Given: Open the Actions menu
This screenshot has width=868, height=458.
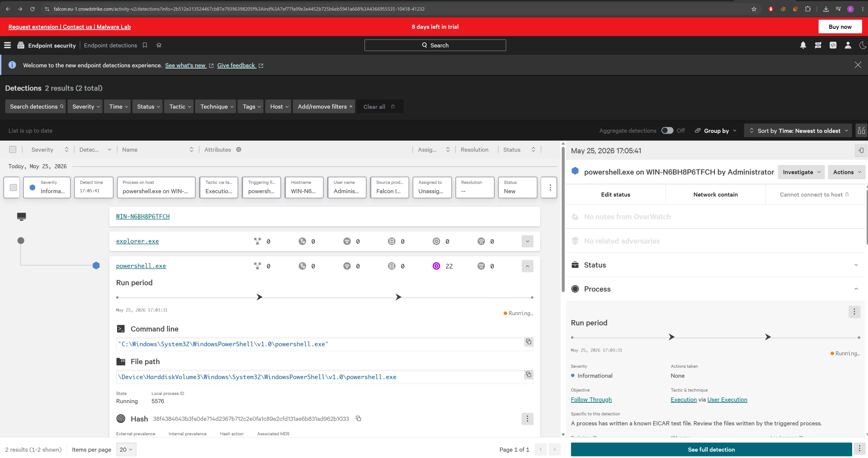Looking at the screenshot, I should [847, 172].
